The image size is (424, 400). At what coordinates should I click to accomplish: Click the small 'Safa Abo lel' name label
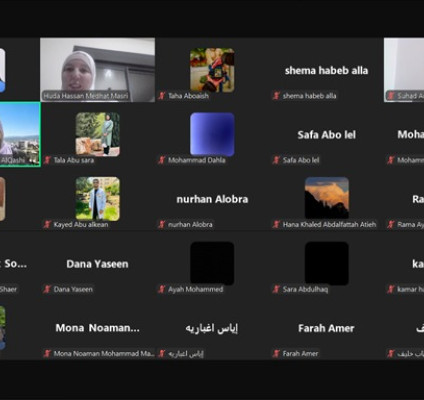301,160
